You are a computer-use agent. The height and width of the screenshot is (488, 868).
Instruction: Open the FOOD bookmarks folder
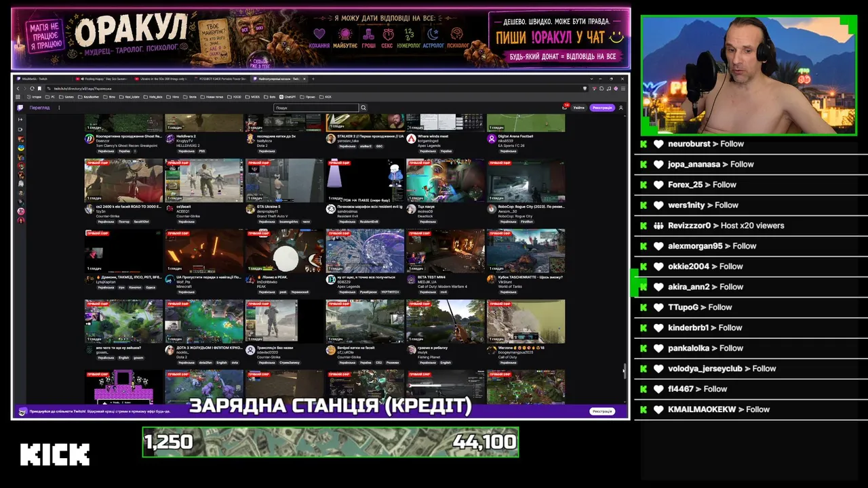click(235, 97)
